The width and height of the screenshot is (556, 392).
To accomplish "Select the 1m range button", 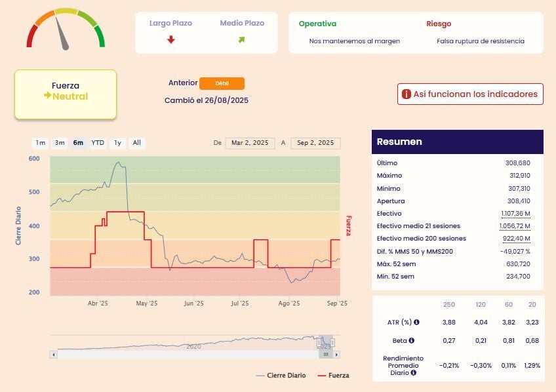I will (40, 143).
